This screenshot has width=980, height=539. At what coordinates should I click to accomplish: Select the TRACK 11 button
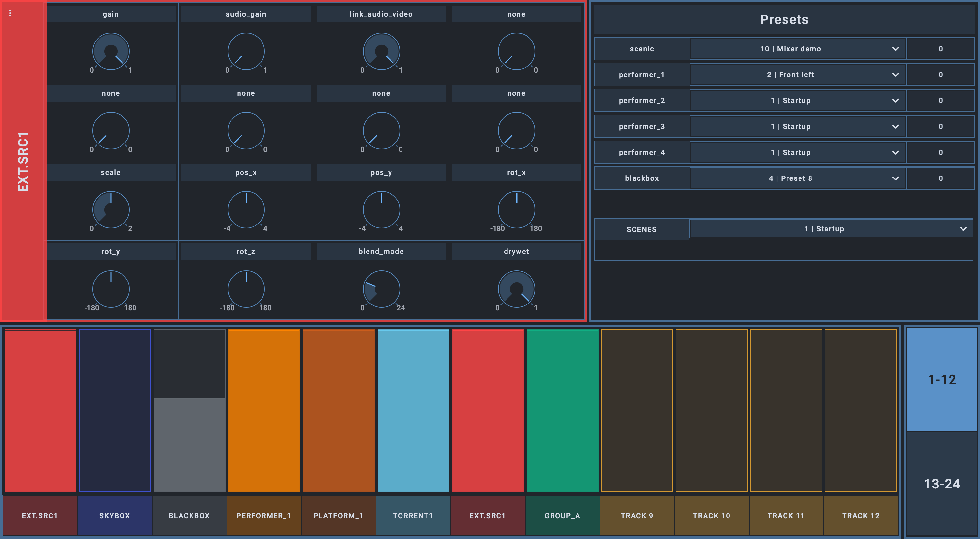786,515
